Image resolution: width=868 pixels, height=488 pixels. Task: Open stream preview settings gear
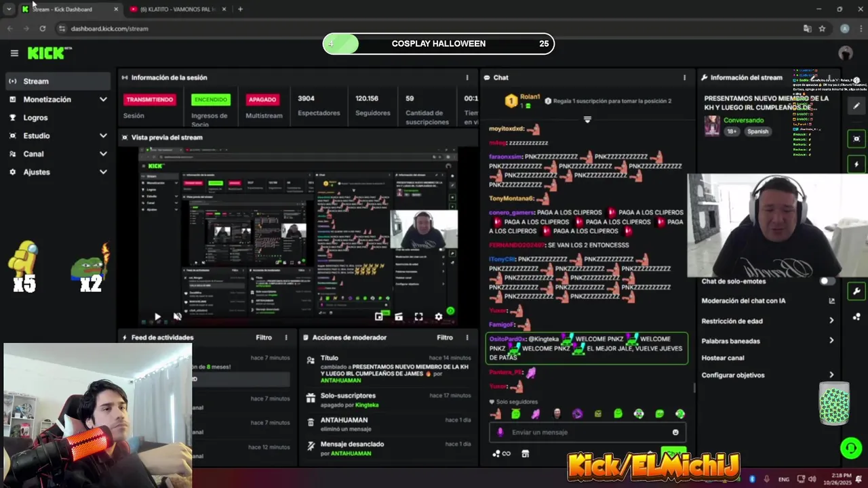(x=438, y=317)
